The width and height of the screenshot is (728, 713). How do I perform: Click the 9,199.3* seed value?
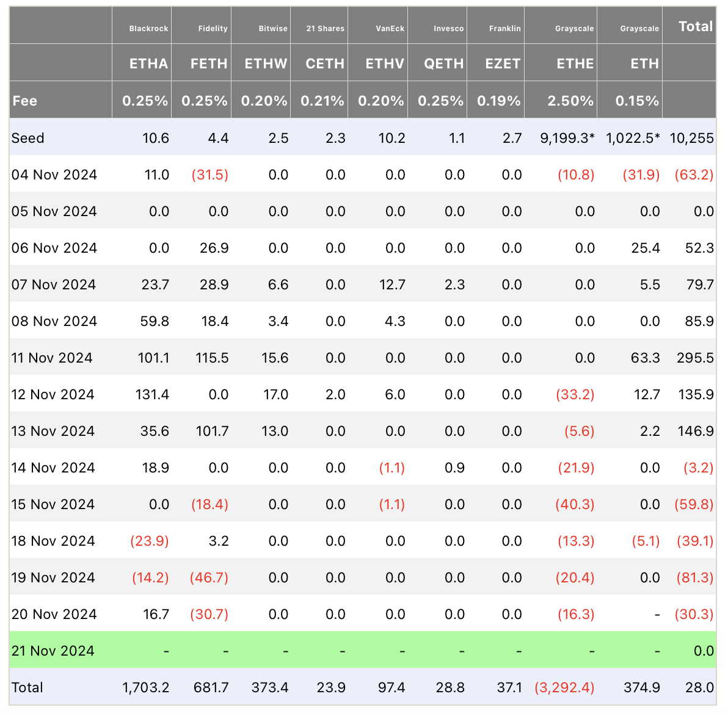point(567,138)
